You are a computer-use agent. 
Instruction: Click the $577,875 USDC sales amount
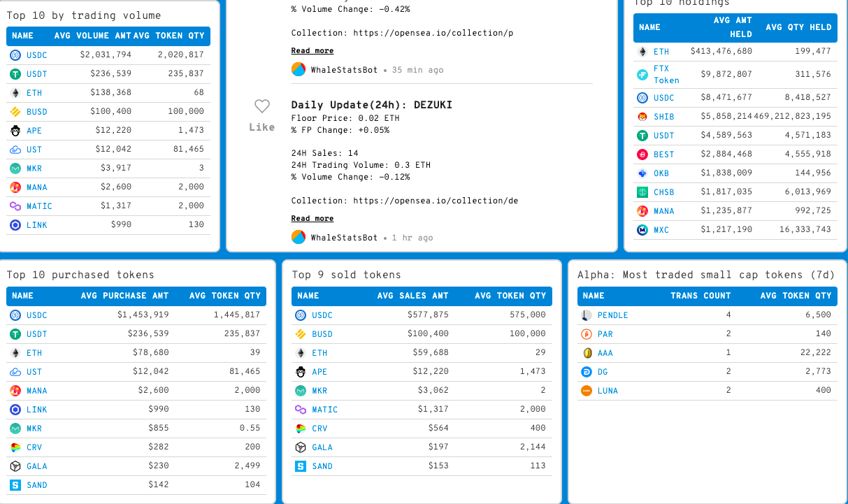click(428, 315)
